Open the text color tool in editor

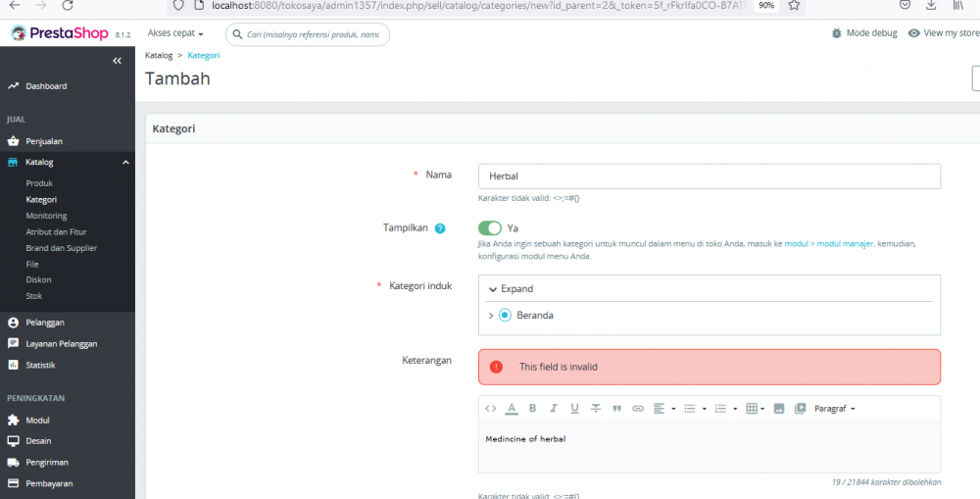point(512,409)
